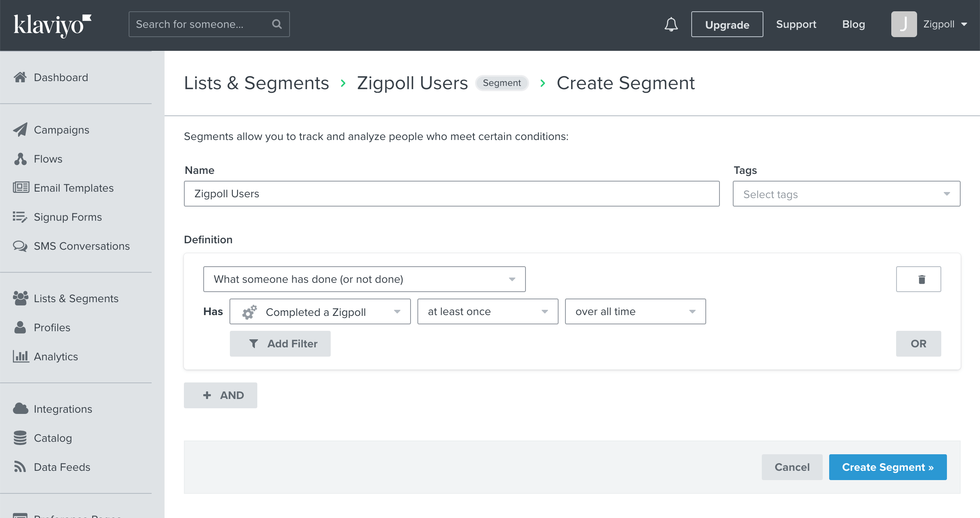Open Analytics
Viewport: 980px width, 518px height.
coord(56,357)
